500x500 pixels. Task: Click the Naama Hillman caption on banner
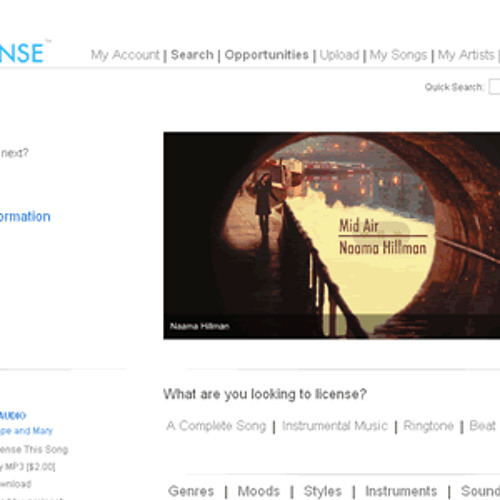click(x=199, y=326)
